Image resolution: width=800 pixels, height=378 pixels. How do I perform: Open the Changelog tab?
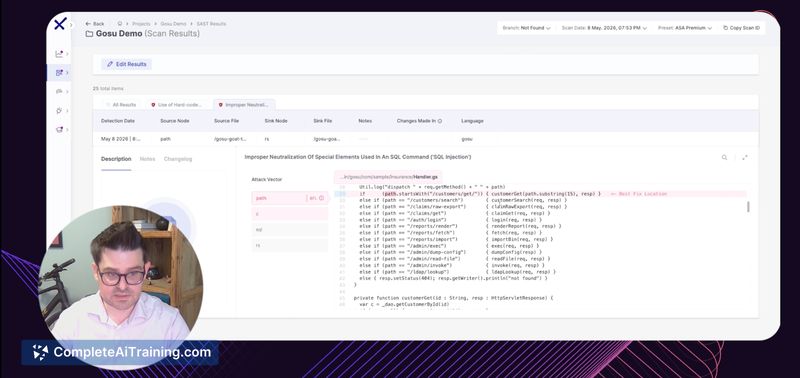coord(178,159)
